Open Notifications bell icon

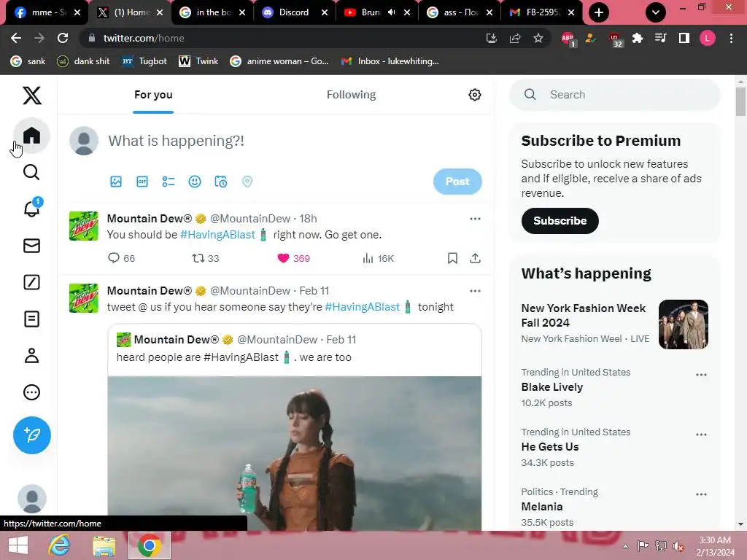click(32, 208)
